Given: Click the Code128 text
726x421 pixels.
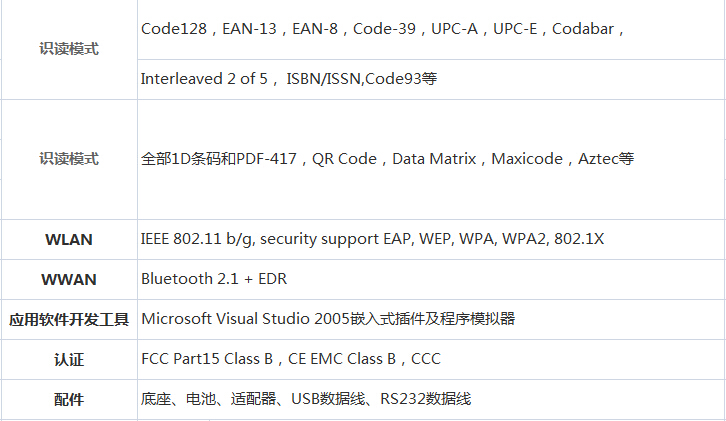Looking at the screenshot, I should pyautogui.click(x=172, y=29).
